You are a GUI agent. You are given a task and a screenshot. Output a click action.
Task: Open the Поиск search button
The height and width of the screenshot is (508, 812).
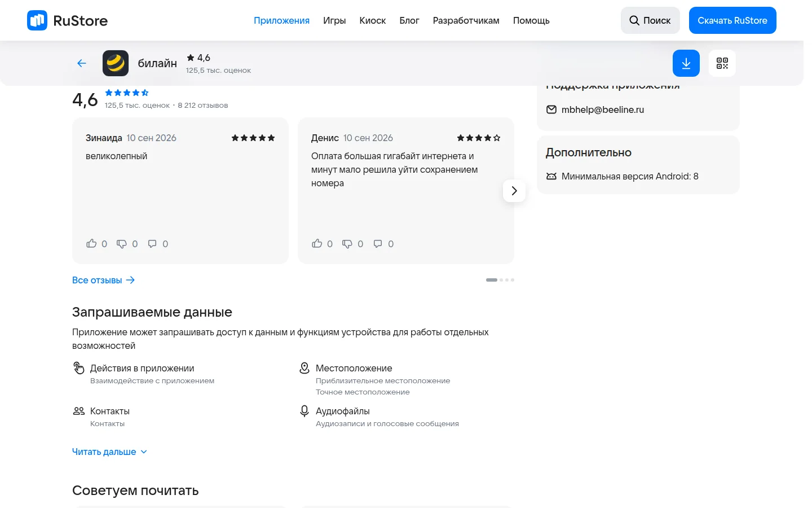click(x=650, y=20)
